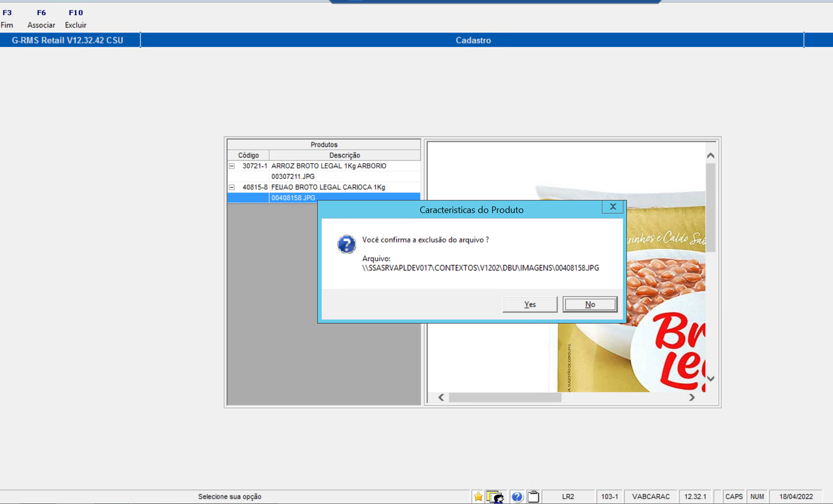Click the file path text in dialog
The height and width of the screenshot is (504, 833).
point(480,268)
